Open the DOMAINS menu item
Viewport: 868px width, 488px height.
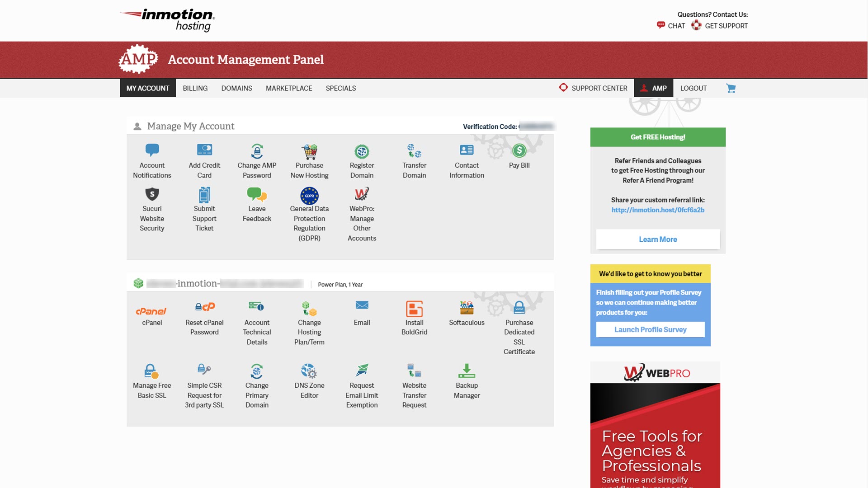click(x=237, y=89)
